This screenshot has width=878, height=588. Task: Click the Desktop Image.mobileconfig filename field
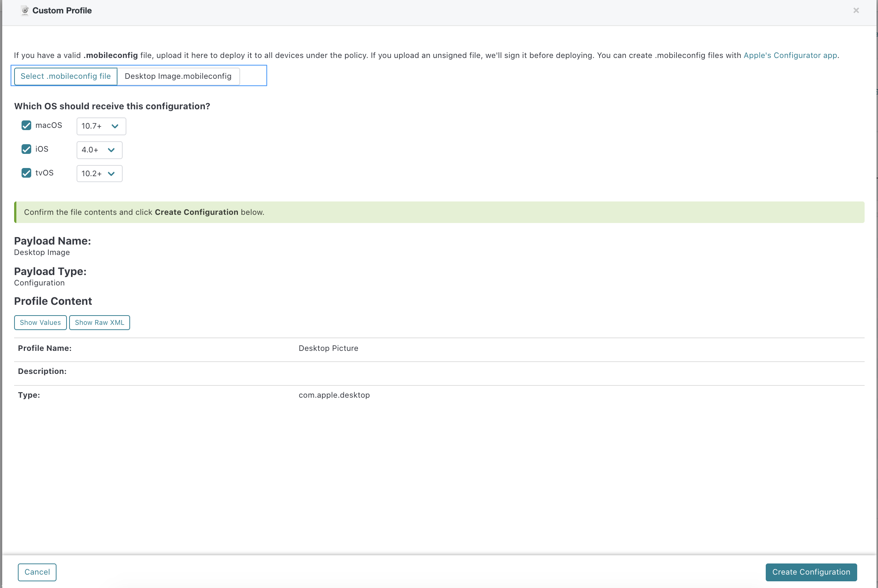tap(178, 76)
